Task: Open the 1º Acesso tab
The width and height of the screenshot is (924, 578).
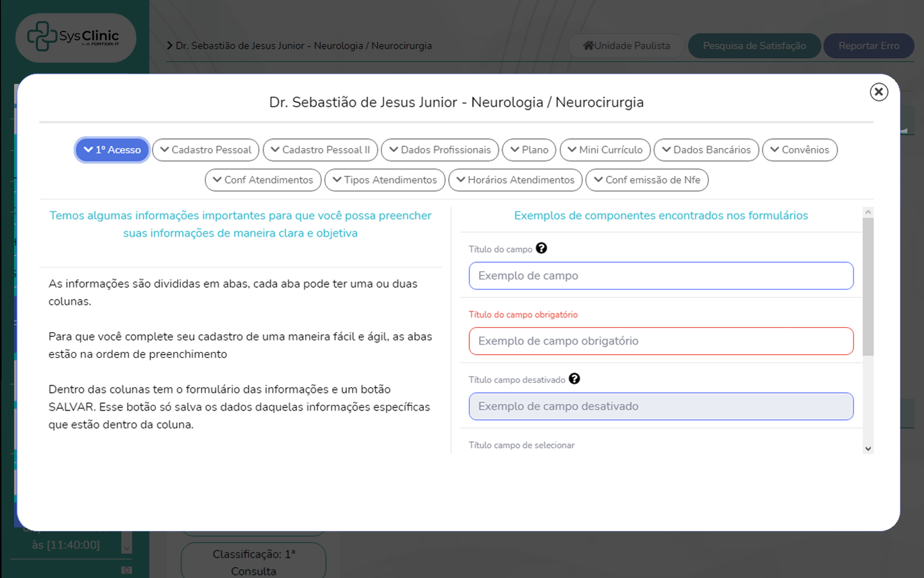Action: point(112,150)
